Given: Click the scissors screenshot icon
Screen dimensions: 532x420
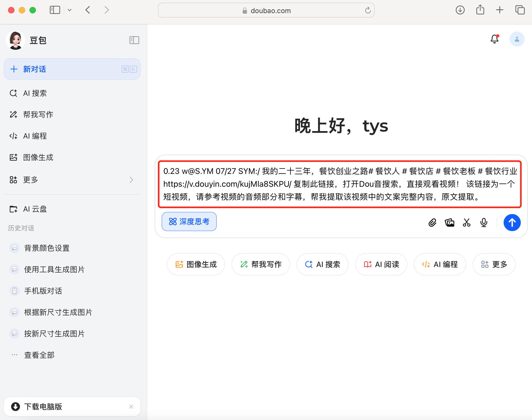Looking at the screenshot, I should click(467, 223).
